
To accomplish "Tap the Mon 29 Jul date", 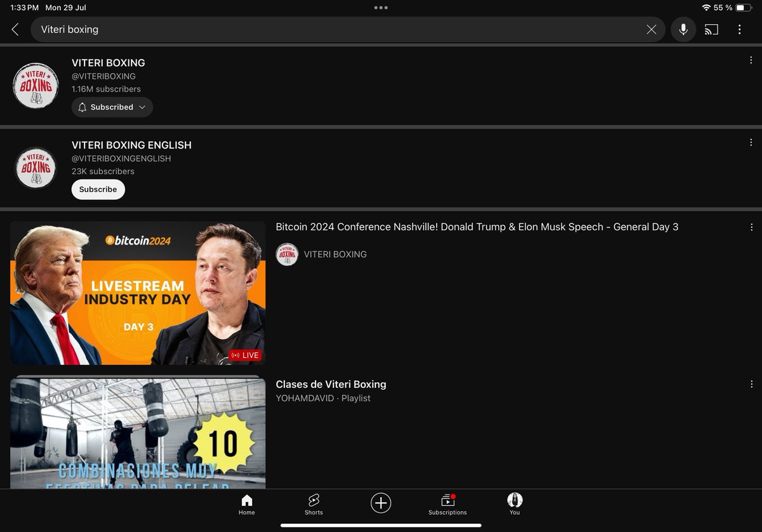I will (x=65, y=8).
